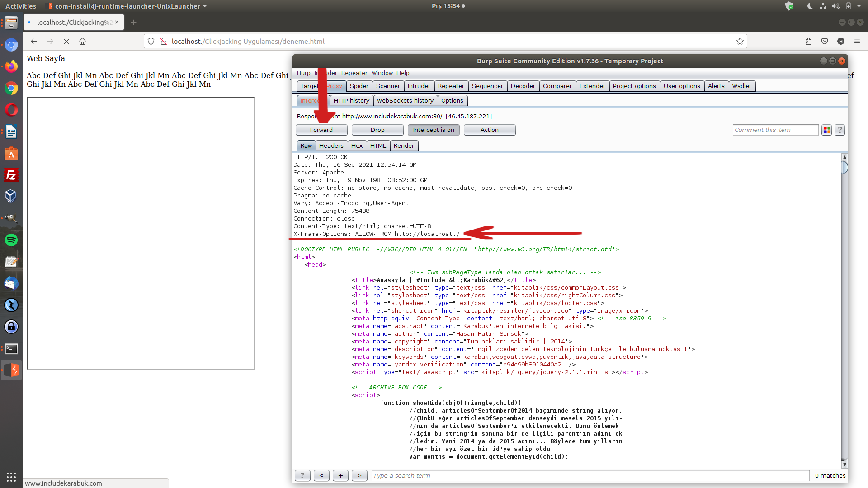Open the Action menu button
The height and width of the screenshot is (488, 868).
490,130
